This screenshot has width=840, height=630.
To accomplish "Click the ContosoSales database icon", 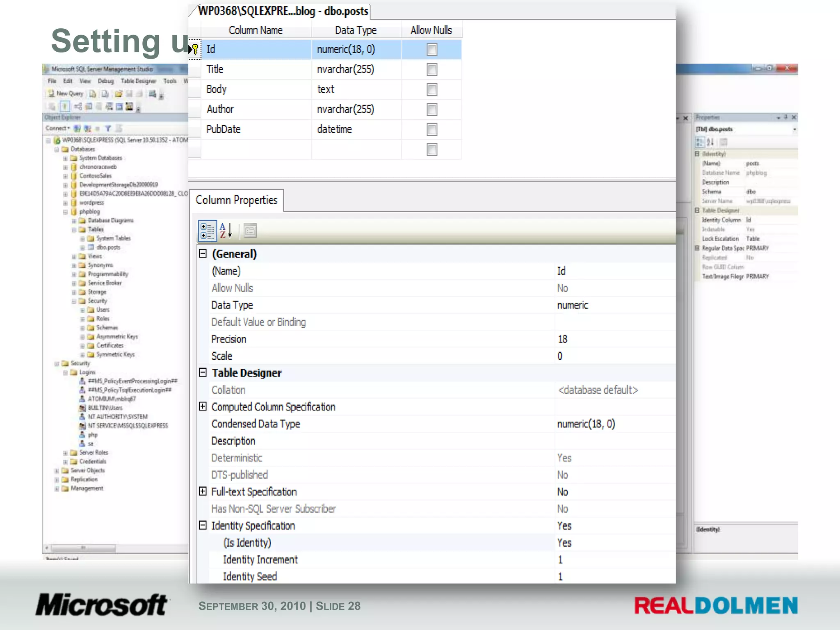I will [x=74, y=176].
